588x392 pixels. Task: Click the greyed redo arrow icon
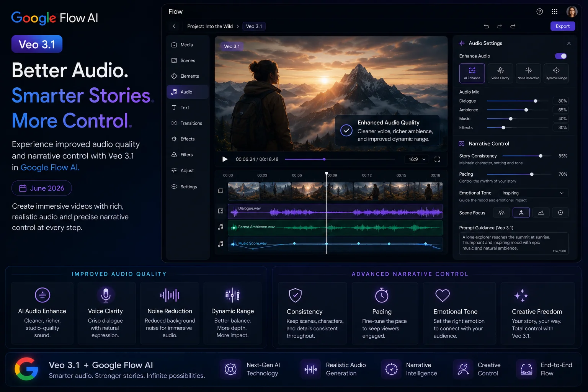click(x=500, y=26)
